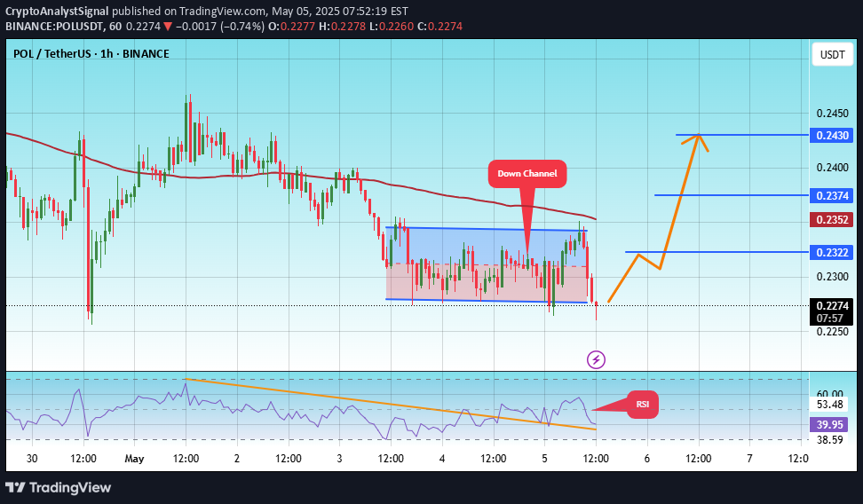
Task: Open the USDT currency selector
Action: point(832,54)
